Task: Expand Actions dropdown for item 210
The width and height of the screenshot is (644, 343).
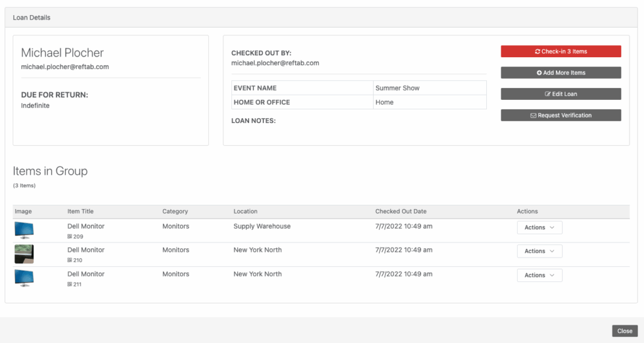Action: [539, 251]
